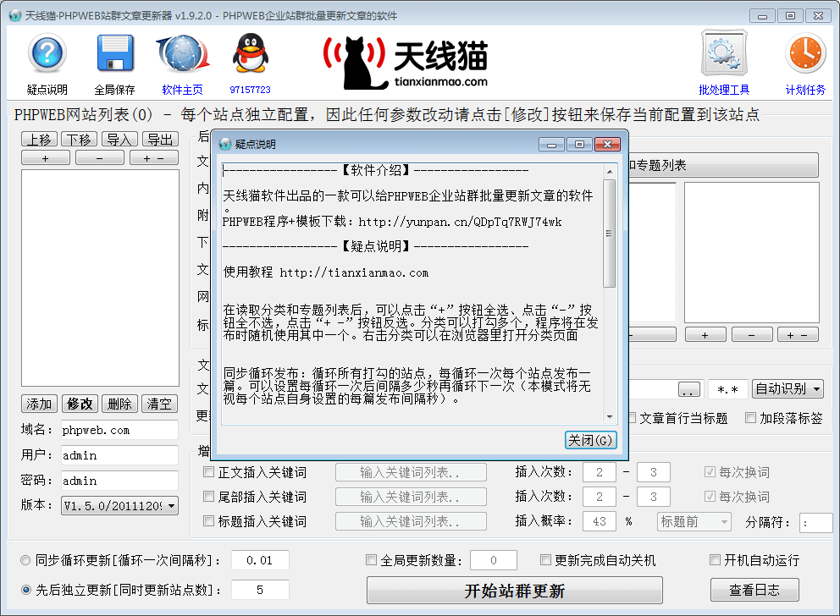Toggle 开机自动运行 checkbox

click(x=715, y=560)
